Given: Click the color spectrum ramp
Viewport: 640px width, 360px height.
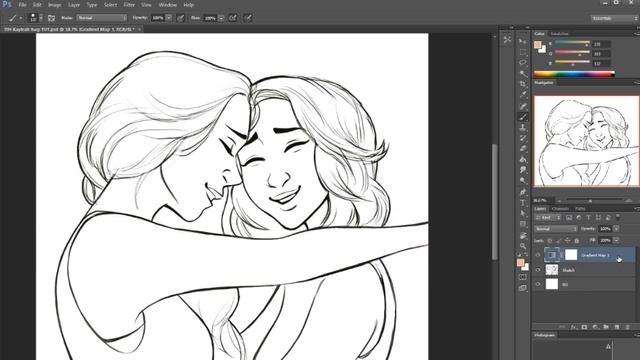Looking at the screenshot, I should 574,74.
